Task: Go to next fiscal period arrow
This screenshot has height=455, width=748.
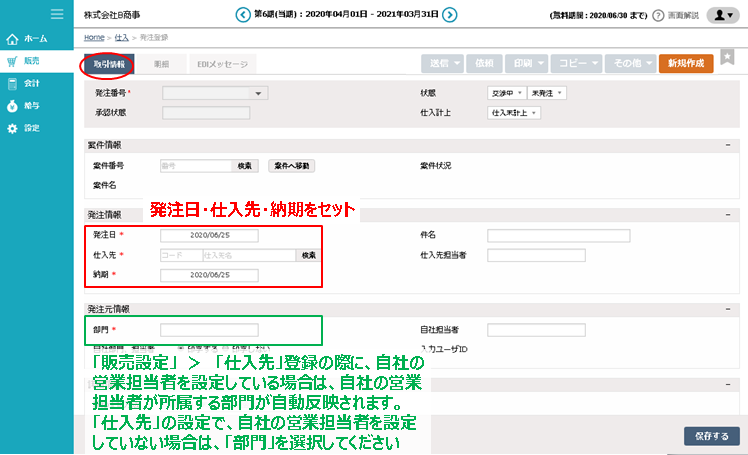Action: point(450,14)
